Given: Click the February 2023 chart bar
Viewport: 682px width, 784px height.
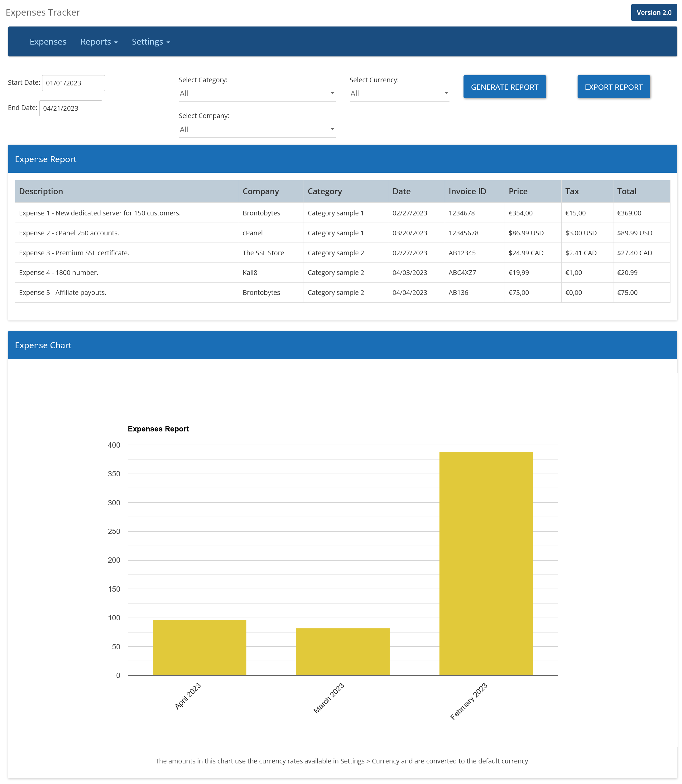Looking at the screenshot, I should pyautogui.click(x=486, y=563).
